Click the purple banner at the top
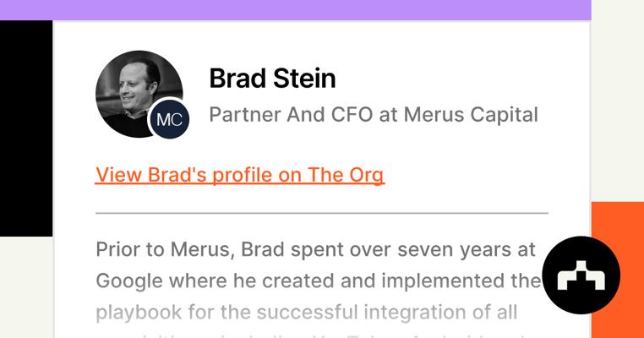 click(x=295, y=9)
